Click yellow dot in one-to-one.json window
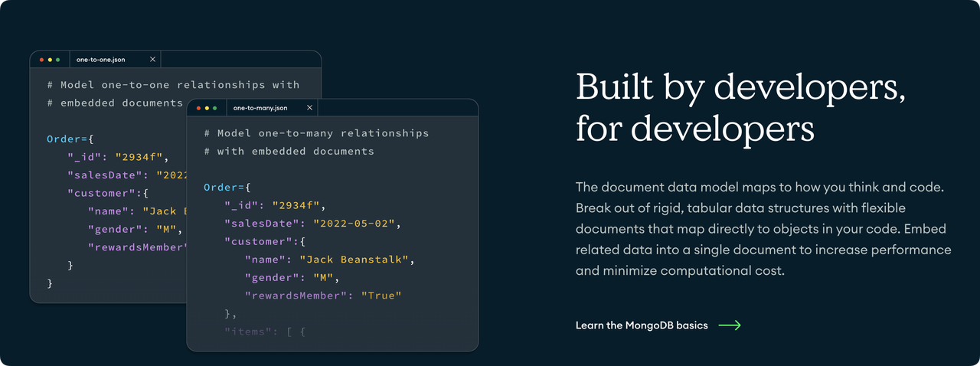980x366 pixels. coord(50,60)
